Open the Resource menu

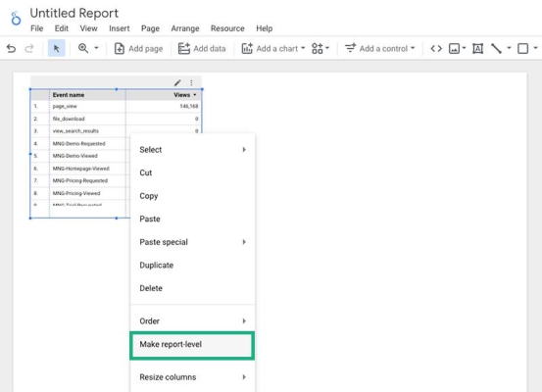coord(227,28)
